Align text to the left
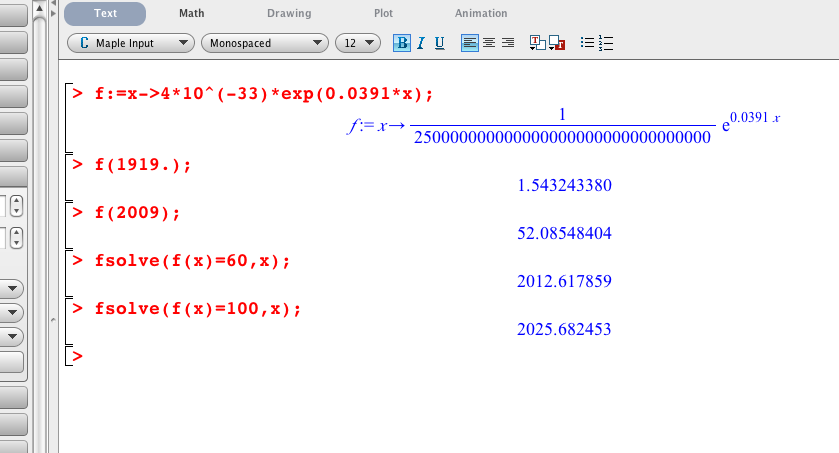The width and height of the screenshot is (839, 453). point(470,43)
